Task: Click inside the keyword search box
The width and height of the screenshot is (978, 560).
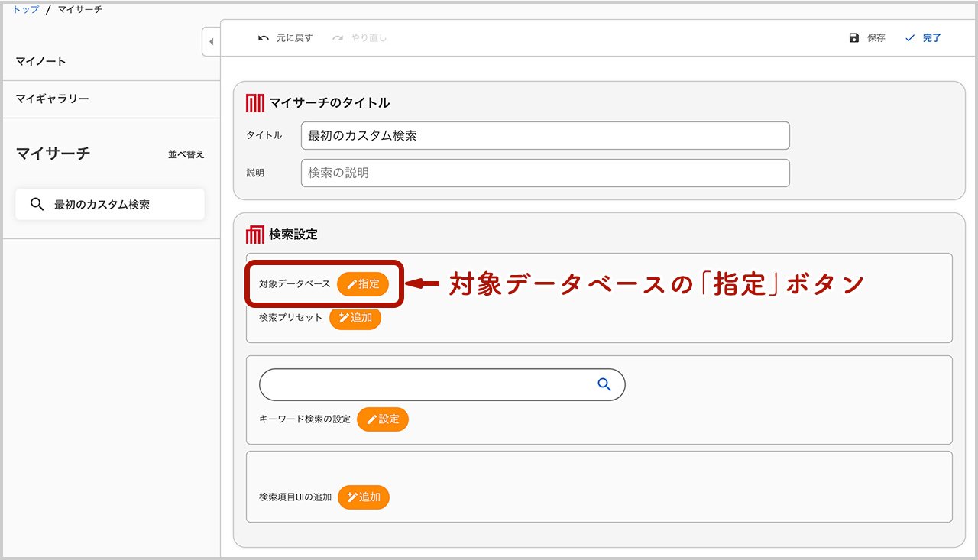Action: tap(424, 385)
